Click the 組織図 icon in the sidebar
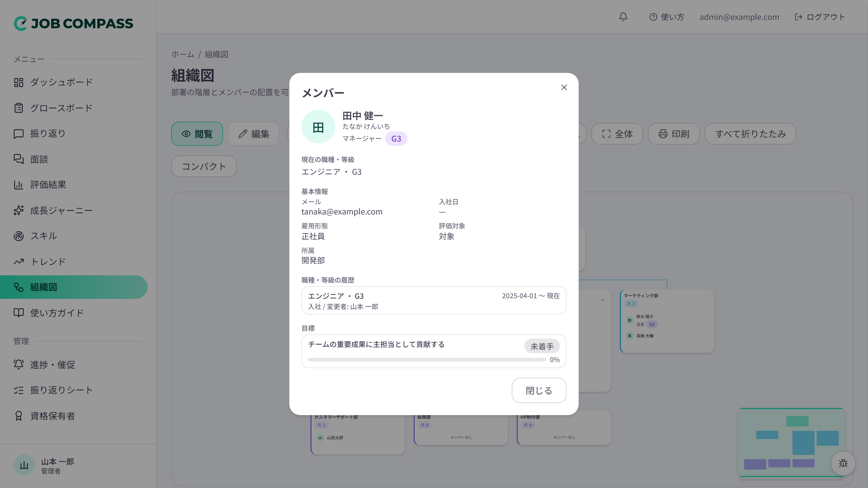The height and width of the screenshot is (488, 868). (x=18, y=287)
